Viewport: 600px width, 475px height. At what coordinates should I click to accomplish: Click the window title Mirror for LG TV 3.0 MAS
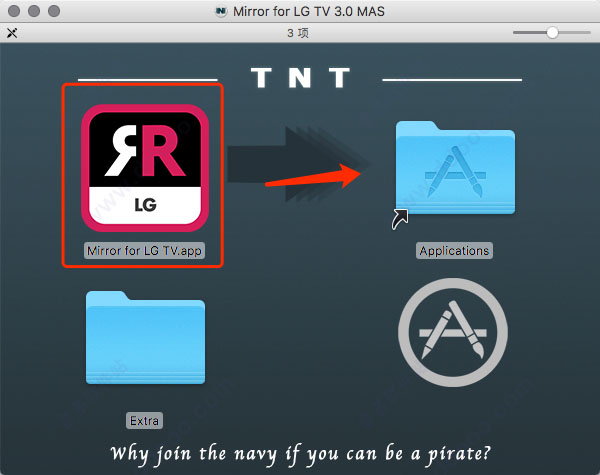click(309, 11)
